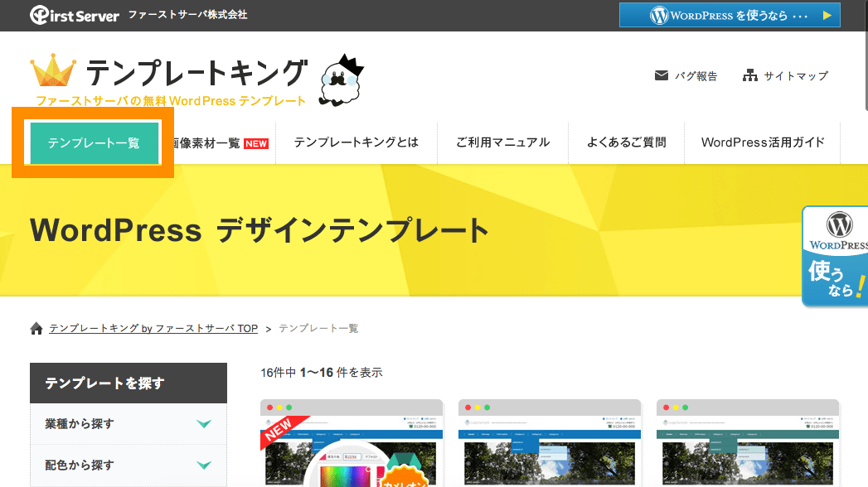The width and height of the screenshot is (868, 487).
Task: Click the ファーストサーバ株式会社 text
Action: [x=187, y=15]
